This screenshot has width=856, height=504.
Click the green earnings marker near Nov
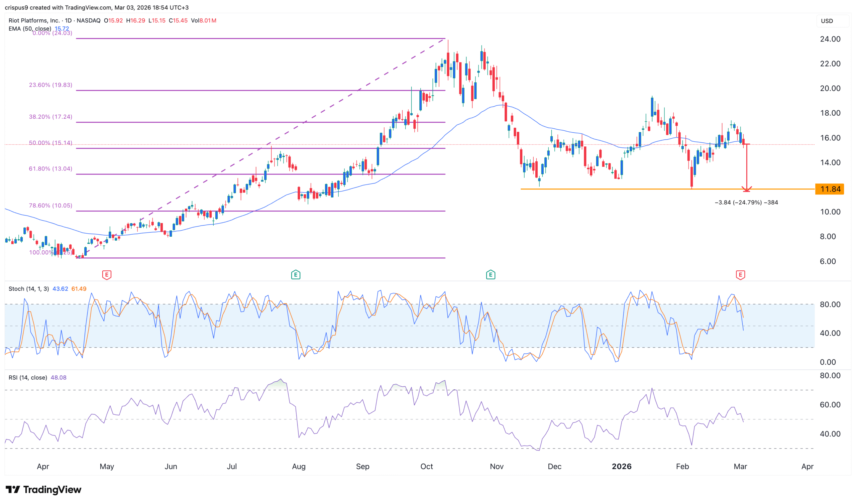point(491,275)
